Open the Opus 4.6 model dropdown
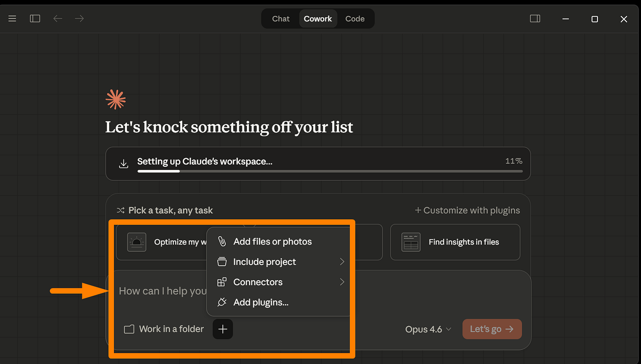The width and height of the screenshot is (641, 364). coord(428,329)
